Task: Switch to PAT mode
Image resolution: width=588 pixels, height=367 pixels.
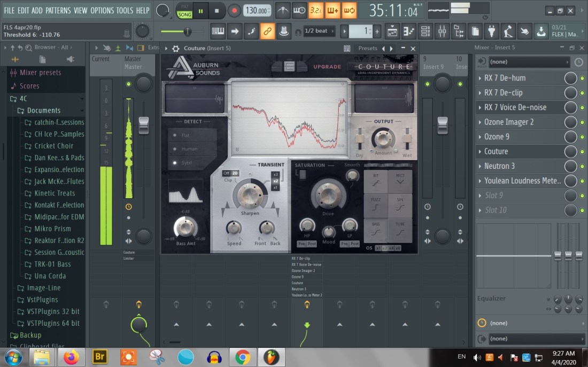Action: click(x=185, y=6)
